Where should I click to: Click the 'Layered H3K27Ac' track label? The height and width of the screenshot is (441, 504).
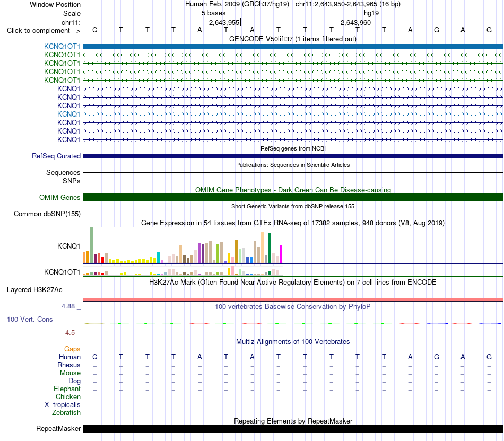point(34,290)
